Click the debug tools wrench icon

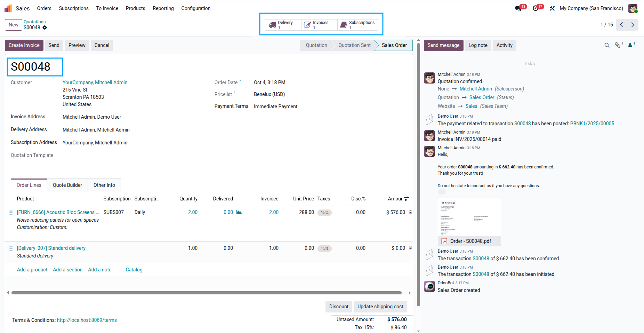click(x=552, y=8)
